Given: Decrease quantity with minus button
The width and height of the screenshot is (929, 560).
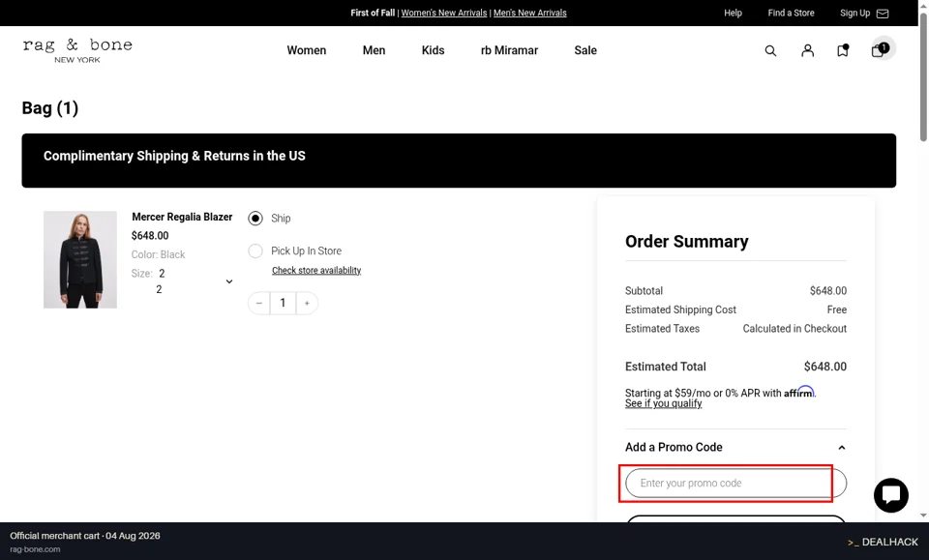Looking at the screenshot, I should (259, 303).
